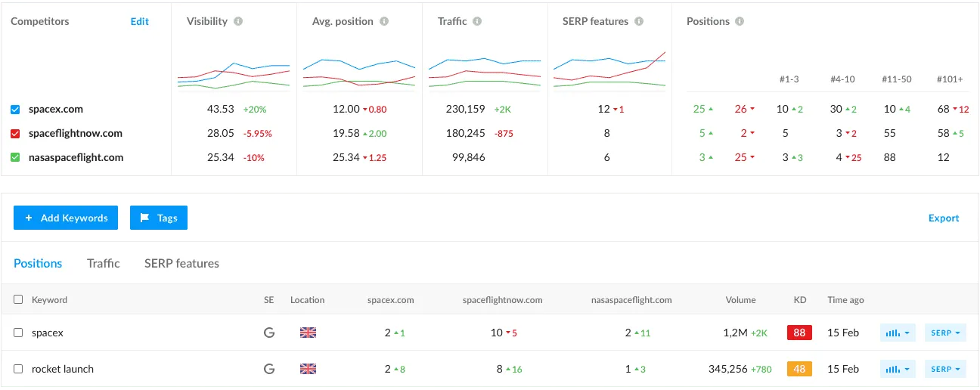
Task: Click the rocket launch keyword text
Action: click(63, 369)
